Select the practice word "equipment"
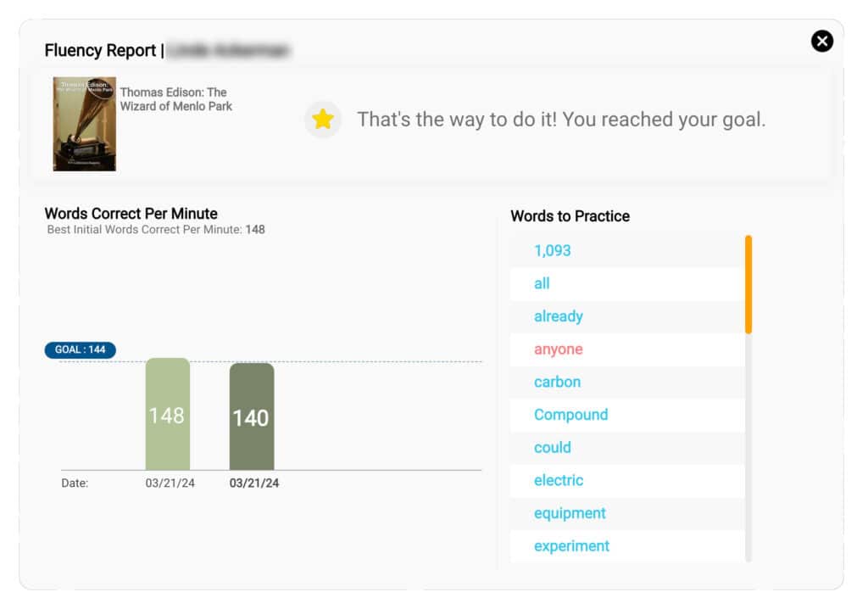 pyautogui.click(x=570, y=513)
